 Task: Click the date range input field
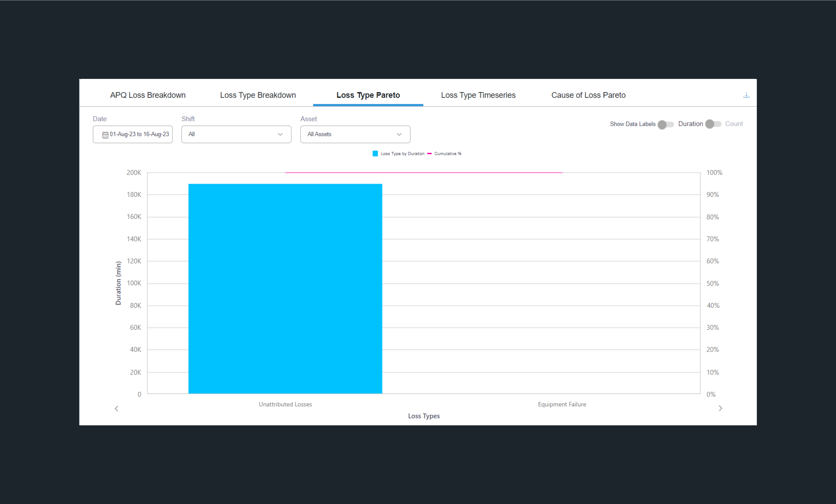[x=133, y=134]
